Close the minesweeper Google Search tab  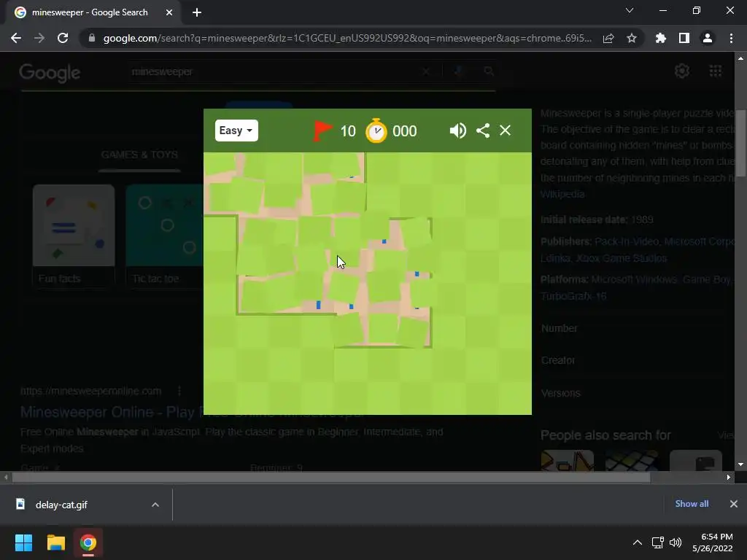click(x=169, y=12)
